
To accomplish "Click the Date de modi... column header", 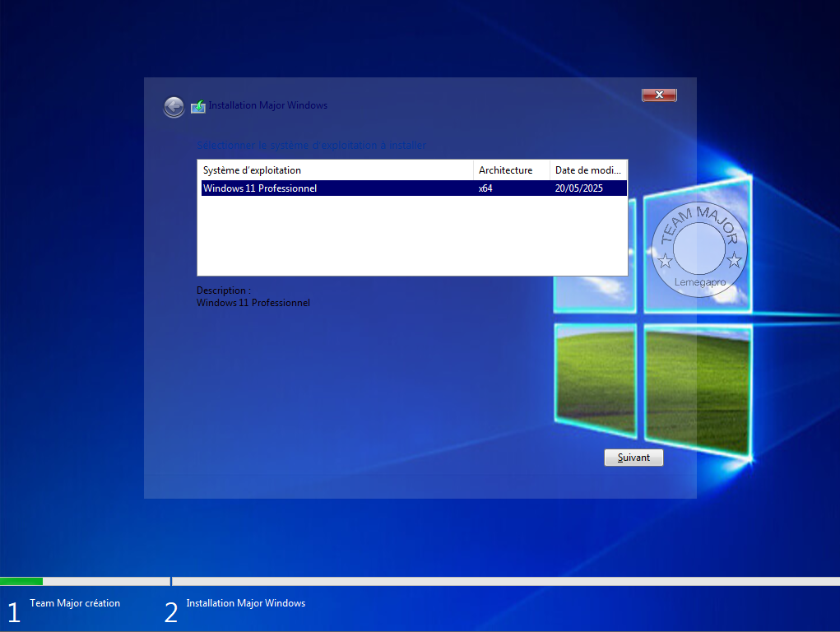I will coord(588,170).
